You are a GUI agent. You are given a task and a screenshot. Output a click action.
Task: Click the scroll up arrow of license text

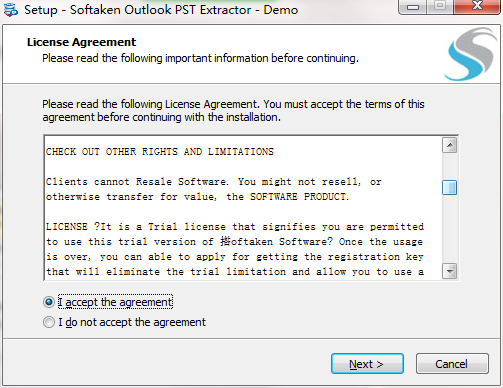(449, 145)
